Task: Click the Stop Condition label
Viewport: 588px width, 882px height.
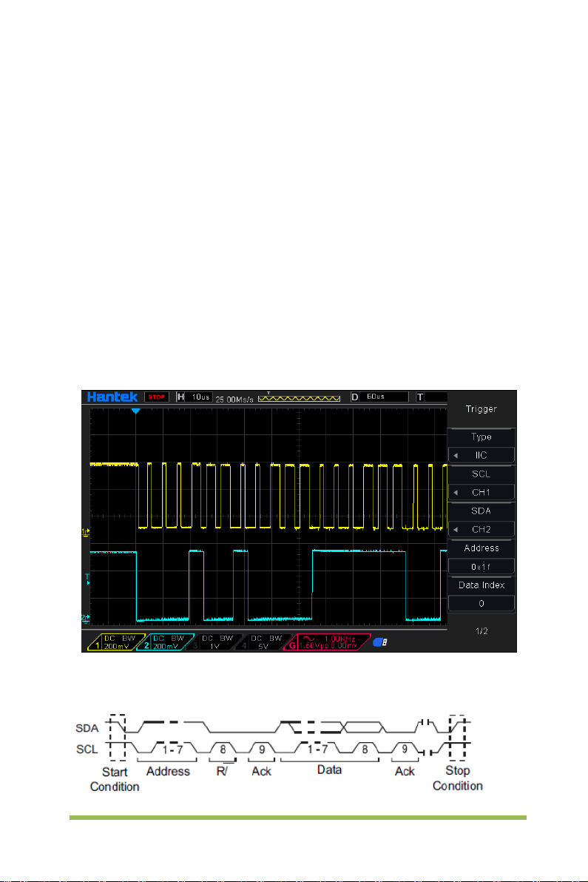Action: pyautogui.click(x=458, y=778)
